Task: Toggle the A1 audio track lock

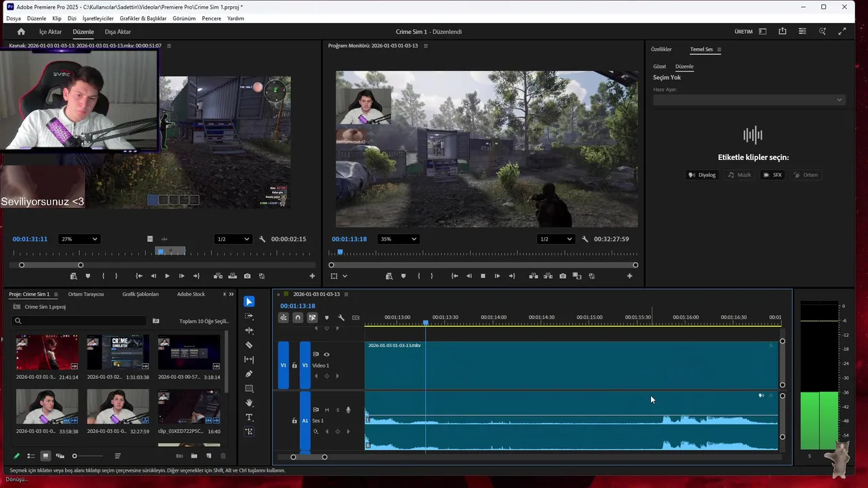Action: pos(294,421)
